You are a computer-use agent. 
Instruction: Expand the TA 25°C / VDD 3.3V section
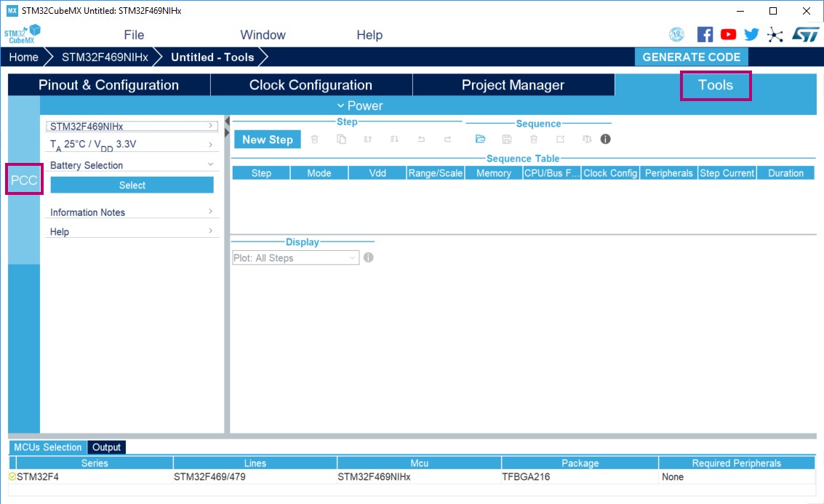coord(132,145)
